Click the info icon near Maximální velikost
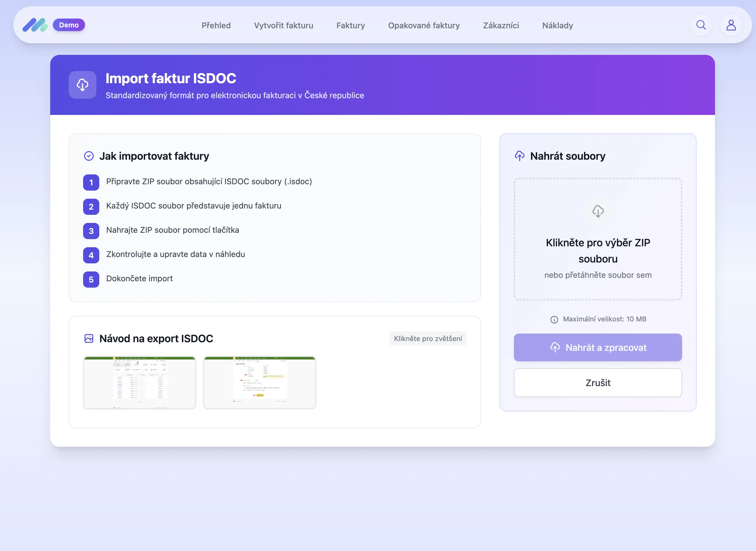This screenshot has width=756, height=551. point(554,319)
